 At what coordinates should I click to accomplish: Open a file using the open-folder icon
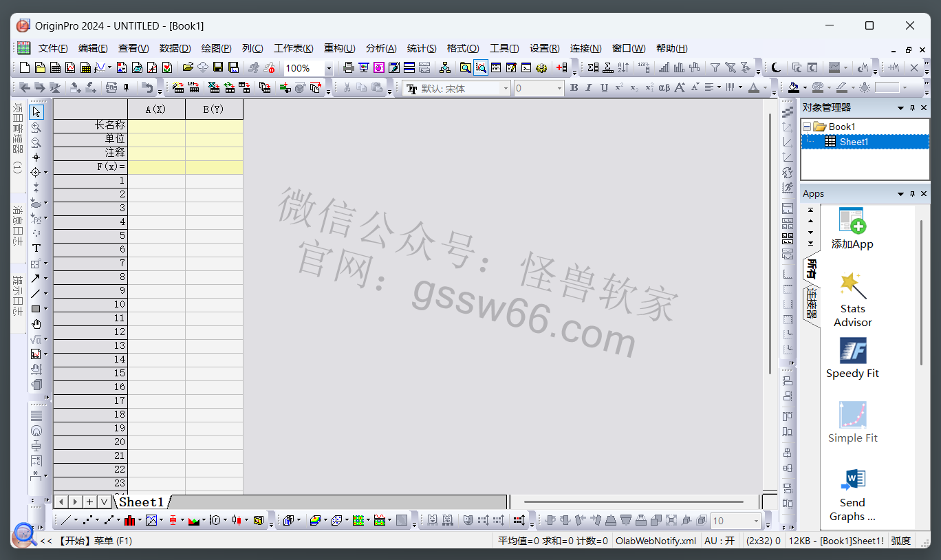(x=188, y=67)
